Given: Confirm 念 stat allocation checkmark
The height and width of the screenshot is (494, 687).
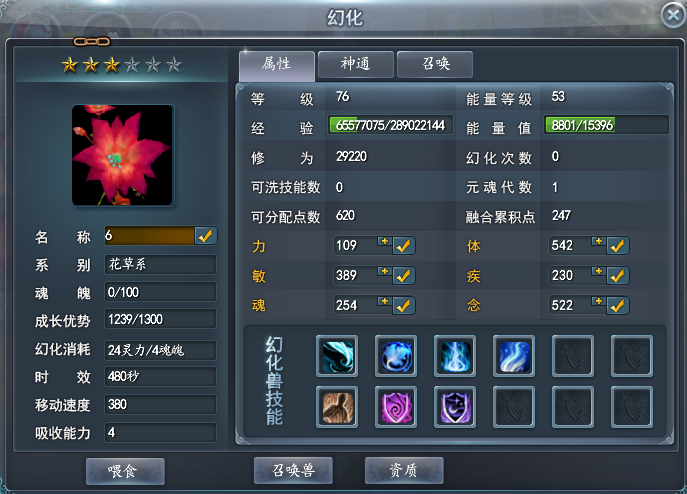Looking at the screenshot, I should 618,306.
